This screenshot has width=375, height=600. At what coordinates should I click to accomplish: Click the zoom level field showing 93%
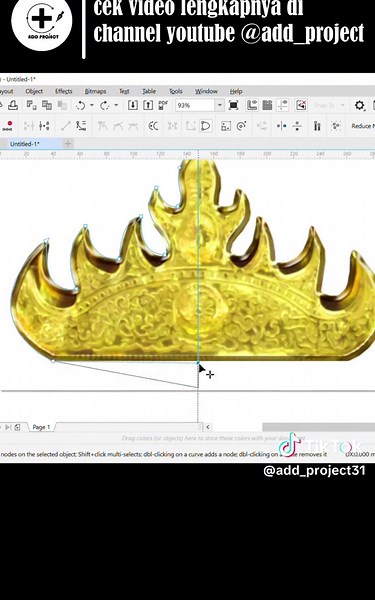click(x=195, y=105)
